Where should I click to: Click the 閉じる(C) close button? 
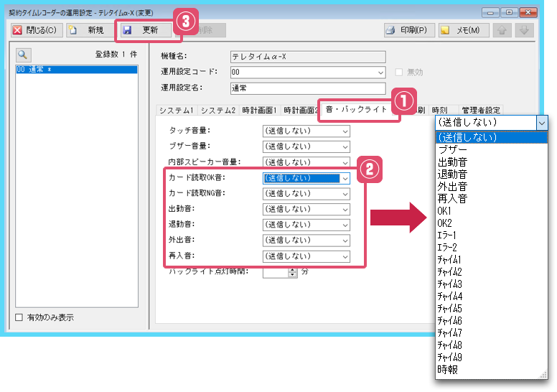click(x=35, y=30)
